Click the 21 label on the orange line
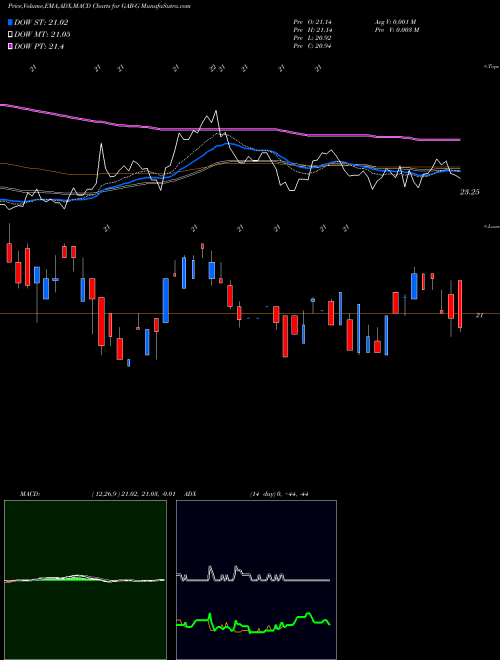Image resolution: width=500 pixels, height=660 pixels. [x=479, y=315]
